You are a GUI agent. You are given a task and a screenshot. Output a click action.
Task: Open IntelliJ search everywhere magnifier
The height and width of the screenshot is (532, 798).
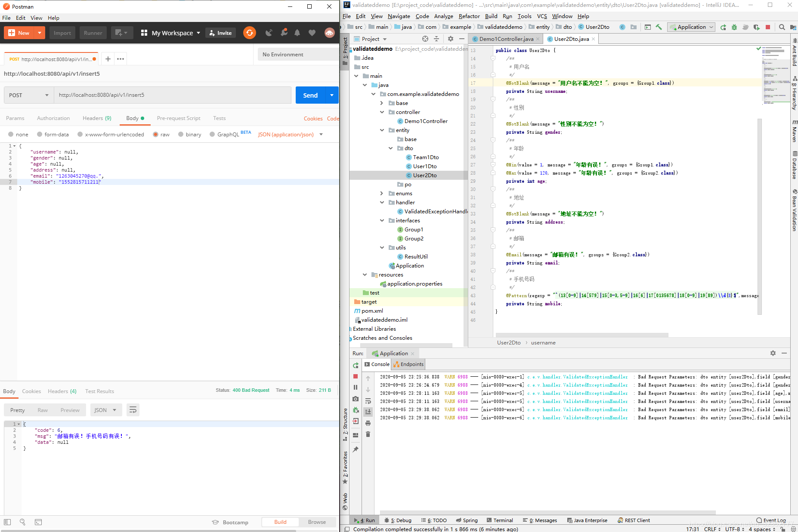click(x=782, y=27)
